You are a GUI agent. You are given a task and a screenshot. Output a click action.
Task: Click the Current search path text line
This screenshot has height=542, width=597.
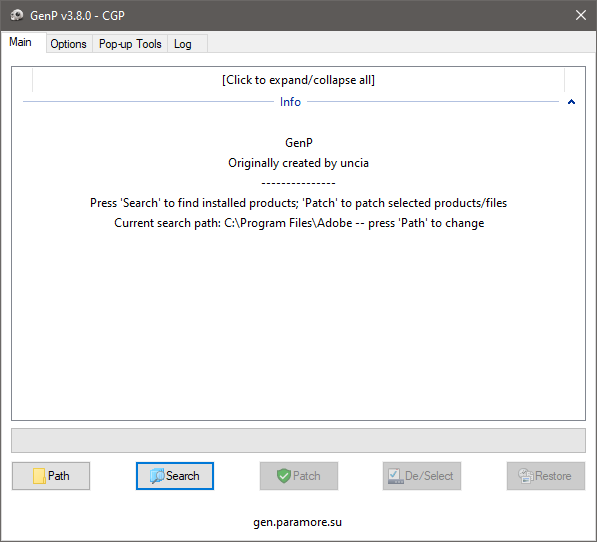tap(299, 223)
